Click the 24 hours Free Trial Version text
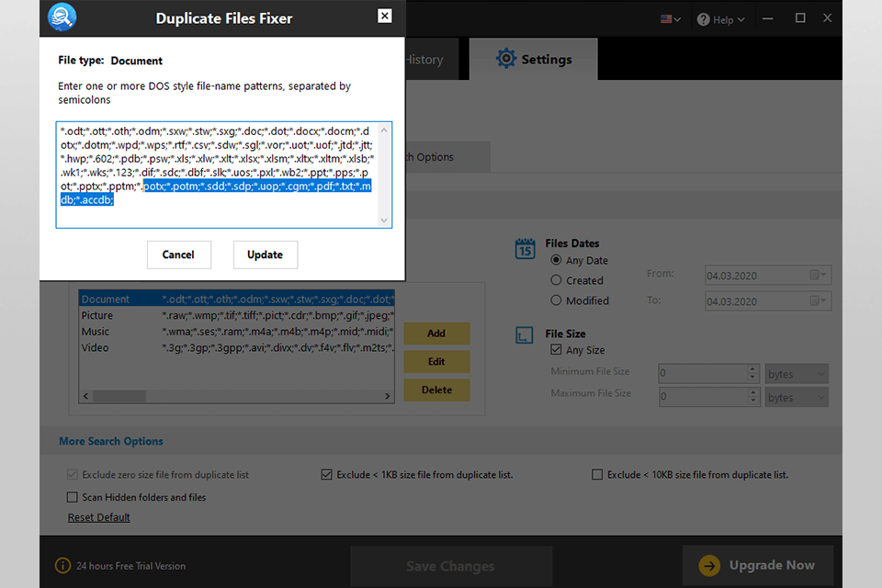Screen dimensions: 882x588 131,566
